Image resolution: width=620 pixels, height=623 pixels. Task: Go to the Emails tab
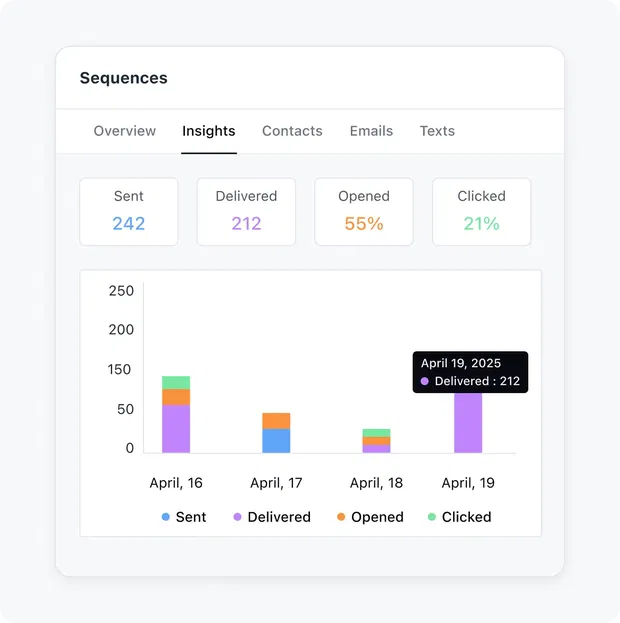(x=371, y=131)
